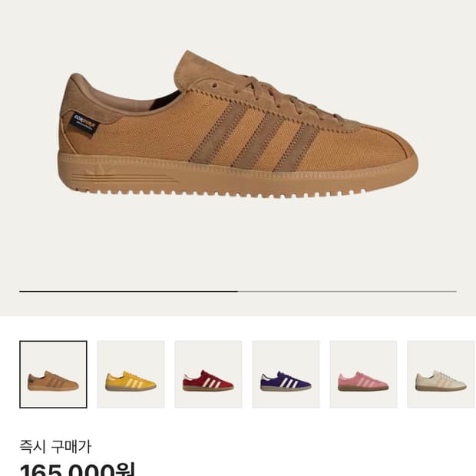Tap the 165,000원 price text
The width and height of the screenshot is (476, 476).
[78, 469]
